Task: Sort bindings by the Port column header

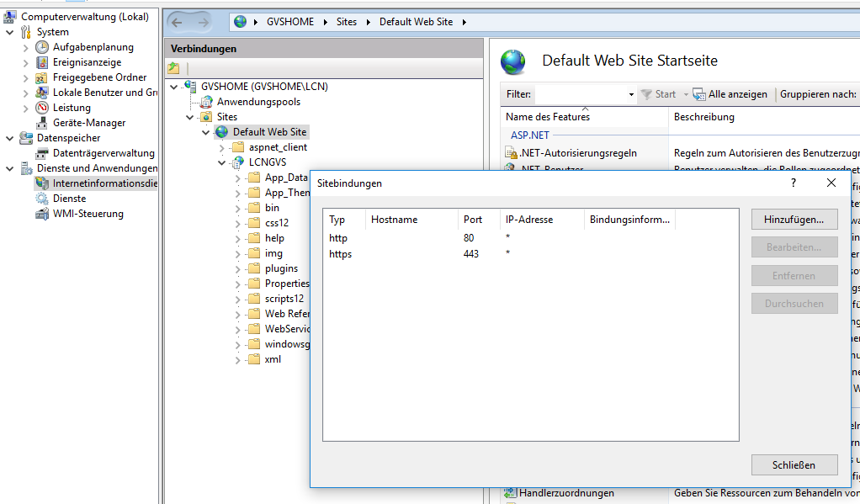Action: click(473, 220)
